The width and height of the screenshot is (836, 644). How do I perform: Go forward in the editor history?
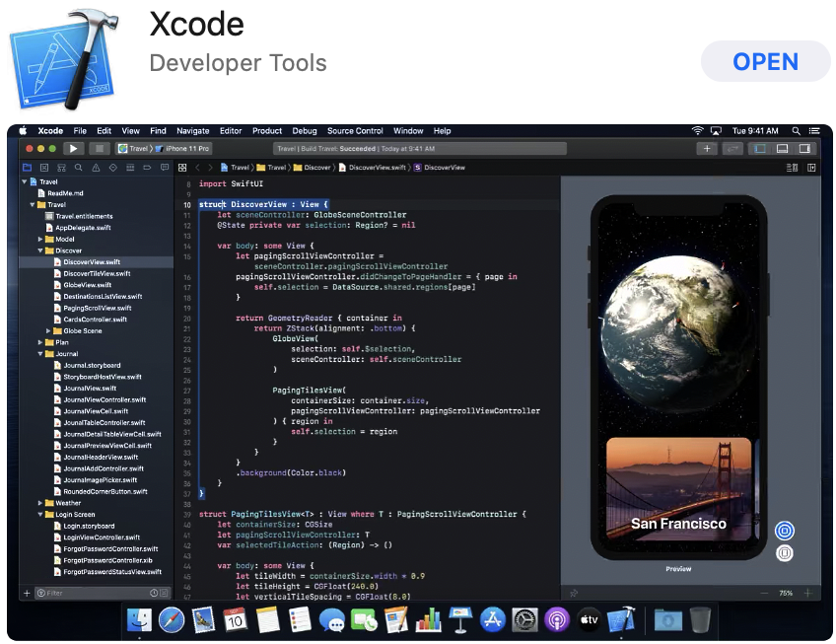(211, 168)
